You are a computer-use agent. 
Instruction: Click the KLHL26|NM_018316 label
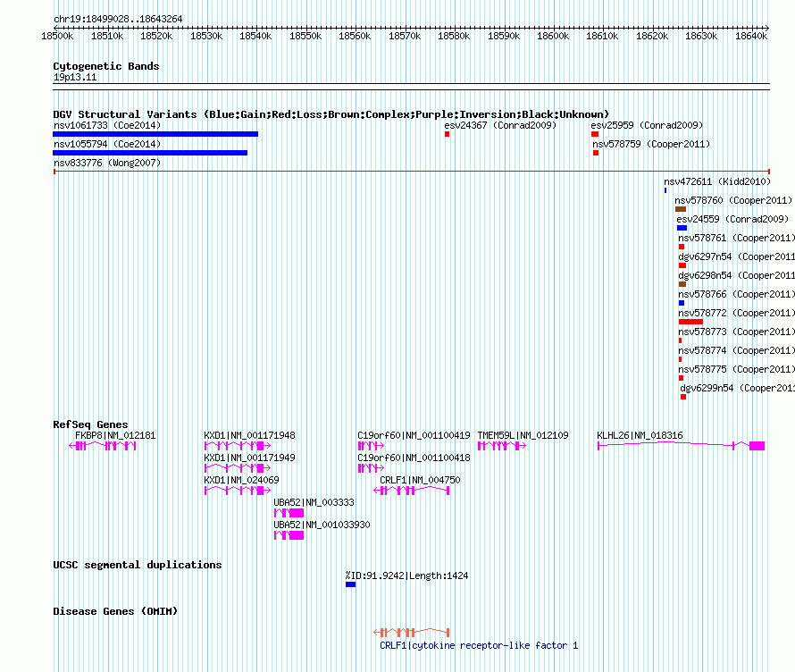[x=640, y=435]
